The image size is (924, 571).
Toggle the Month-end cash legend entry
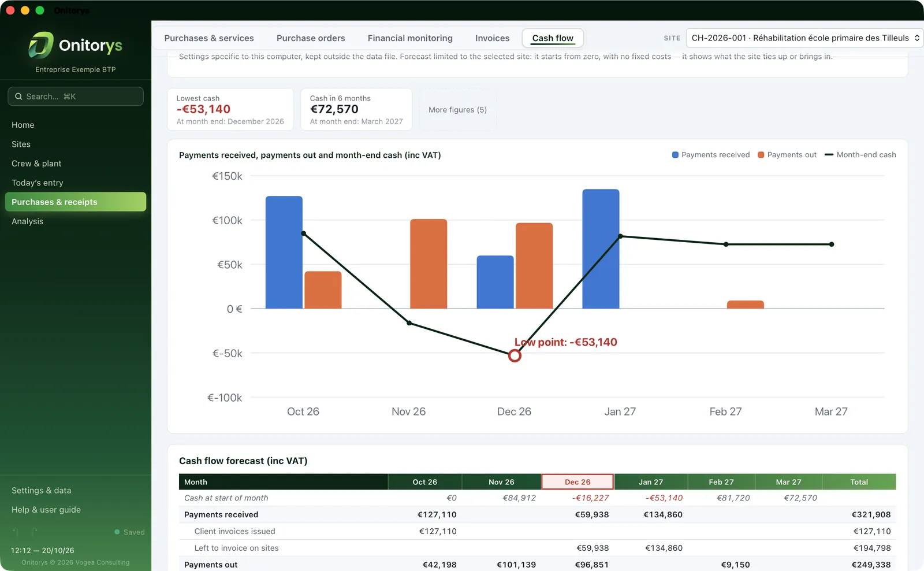[x=860, y=155]
